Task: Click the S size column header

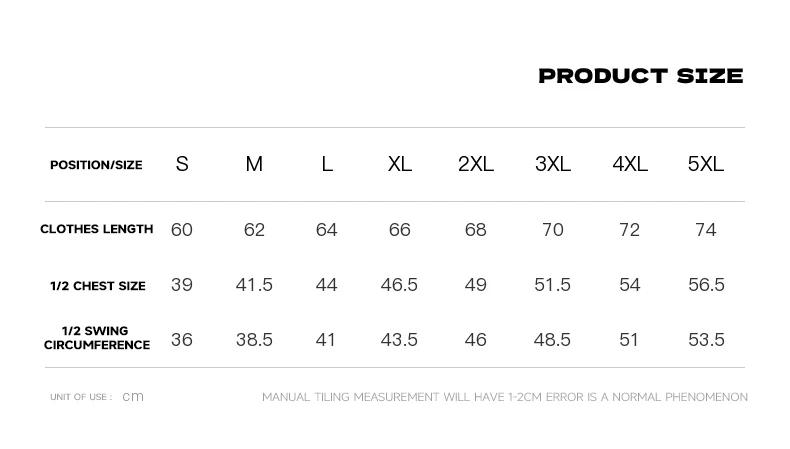Action: tap(182, 164)
